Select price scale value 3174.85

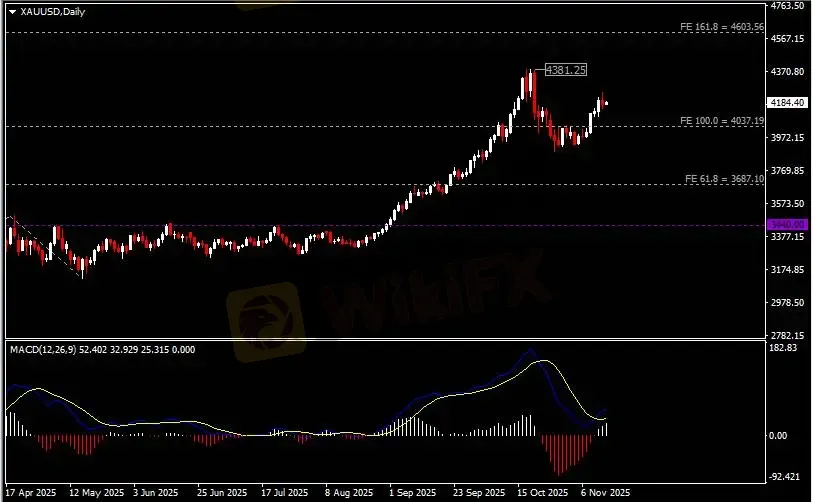point(787,270)
